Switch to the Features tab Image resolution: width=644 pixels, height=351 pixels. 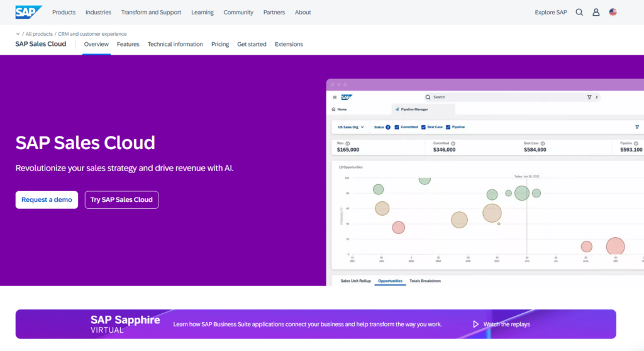point(128,45)
